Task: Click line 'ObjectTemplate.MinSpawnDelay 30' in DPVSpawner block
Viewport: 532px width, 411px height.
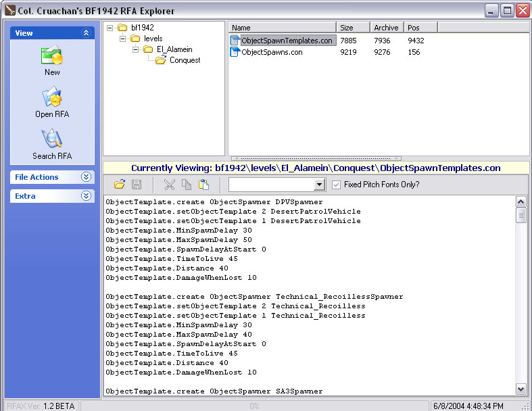Action: pos(179,230)
